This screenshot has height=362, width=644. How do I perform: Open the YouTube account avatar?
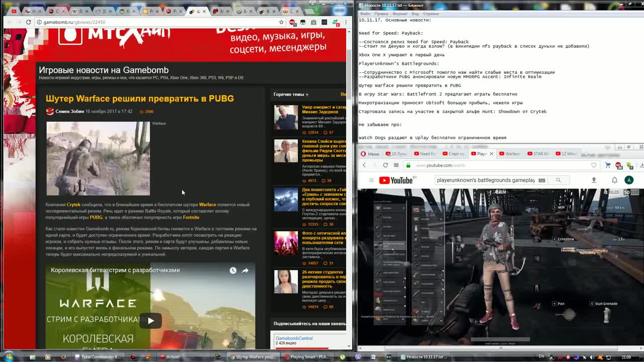(x=629, y=180)
